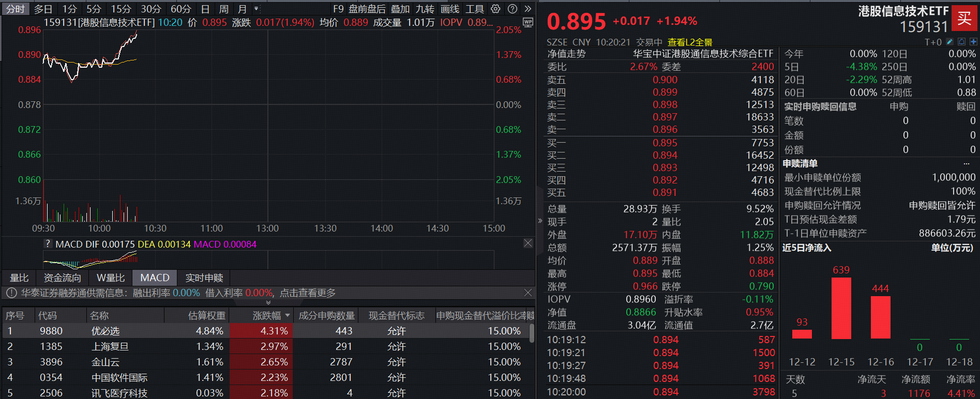
Task: Select the 1分 period tab
Action: [69, 9]
